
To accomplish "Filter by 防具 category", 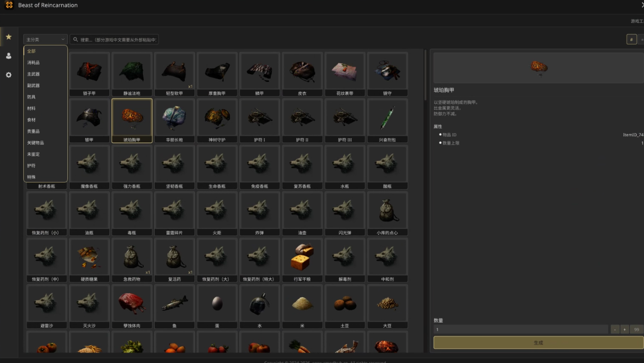I will (45, 97).
